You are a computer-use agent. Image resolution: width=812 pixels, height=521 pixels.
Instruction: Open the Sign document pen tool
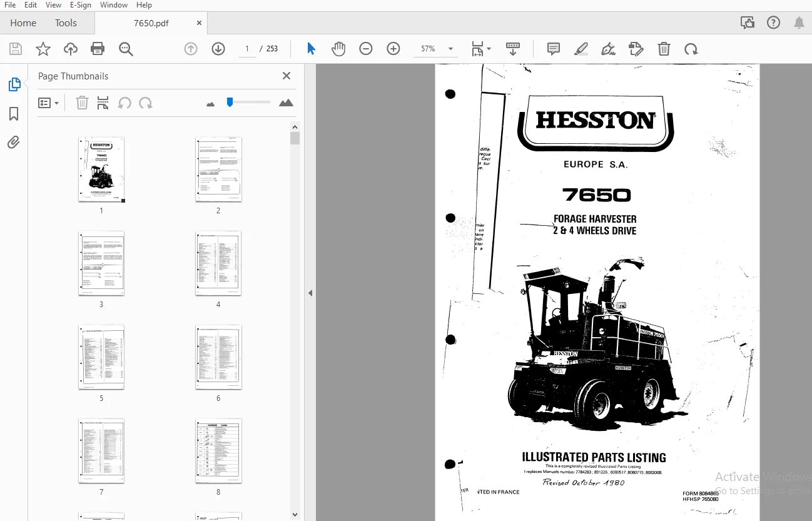coord(608,49)
